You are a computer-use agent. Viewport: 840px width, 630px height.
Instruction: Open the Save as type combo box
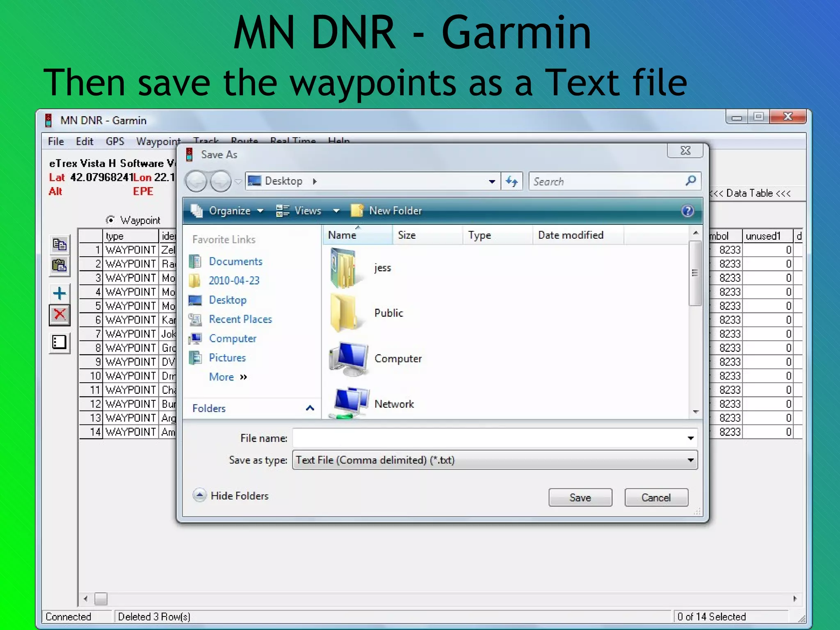495,460
